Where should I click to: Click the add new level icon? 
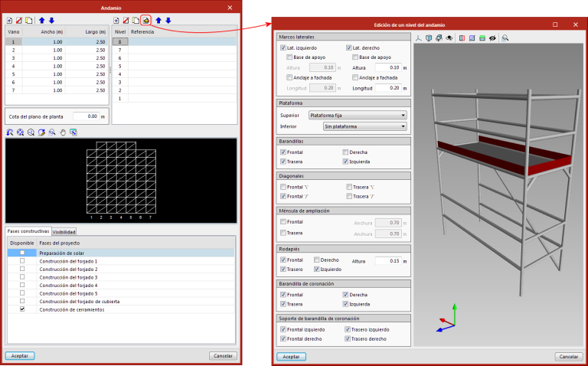(x=116, y=20)
